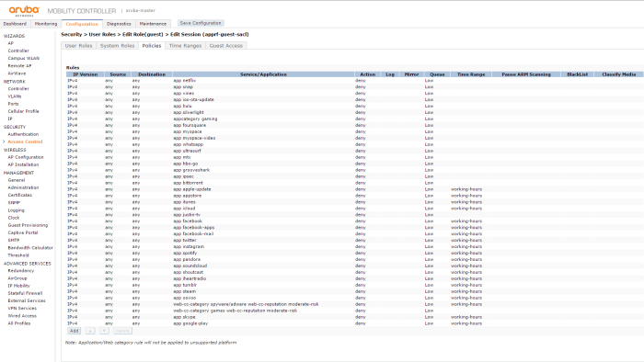Open Access Control page
This screenshot has height=362, width=644.
point(25,141)
